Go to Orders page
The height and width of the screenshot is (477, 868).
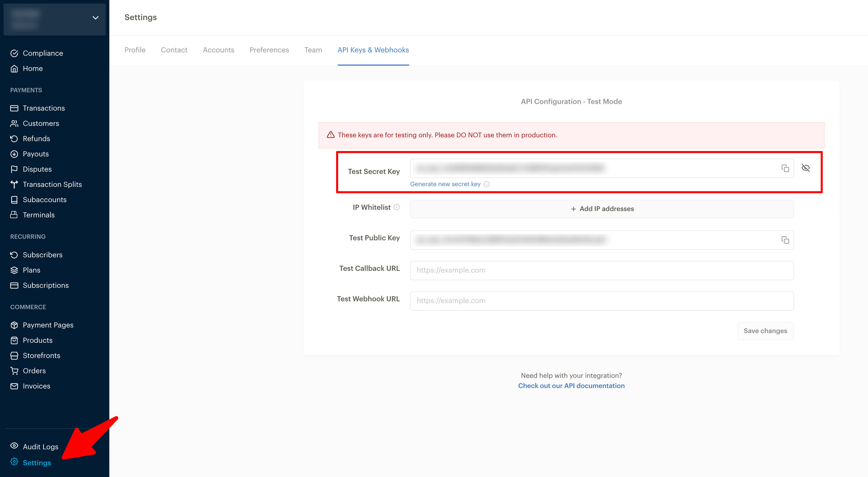(34, 371)
